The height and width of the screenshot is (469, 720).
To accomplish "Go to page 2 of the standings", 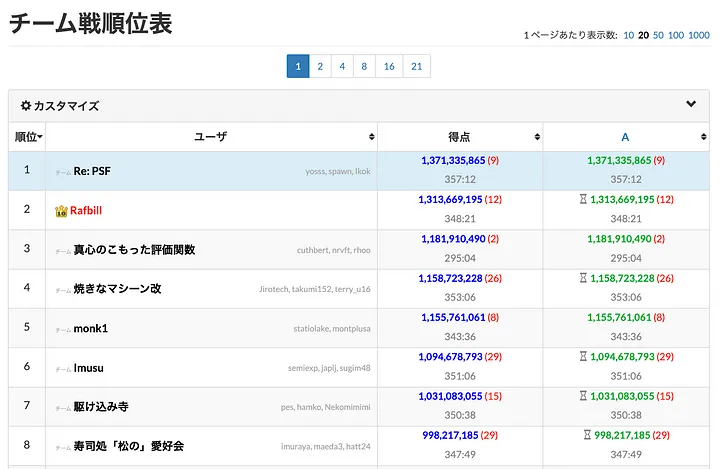I will click(320, 66).
